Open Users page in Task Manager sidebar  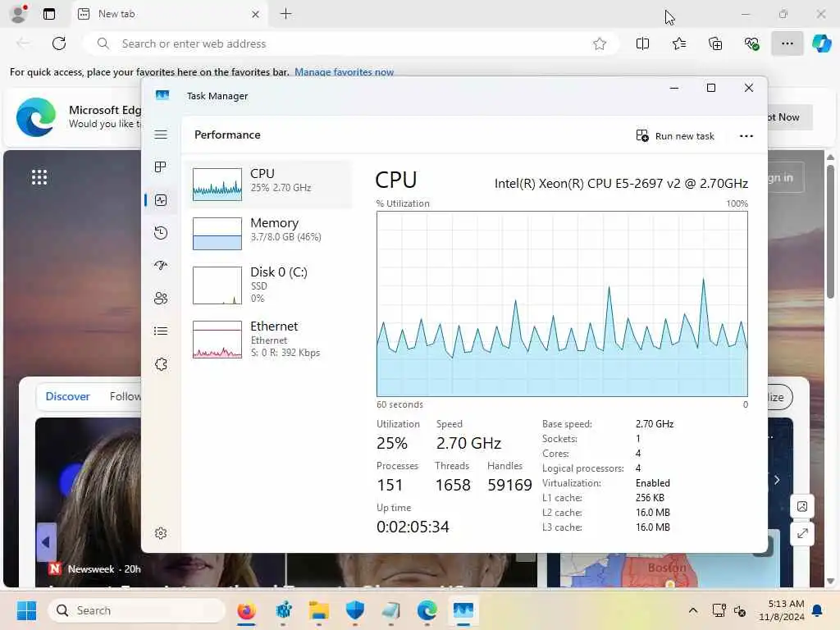click(x=161, y=299)
